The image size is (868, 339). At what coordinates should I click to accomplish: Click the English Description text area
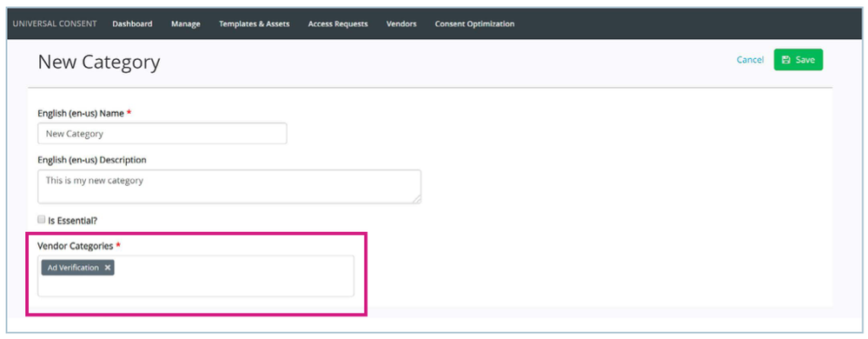229,187
